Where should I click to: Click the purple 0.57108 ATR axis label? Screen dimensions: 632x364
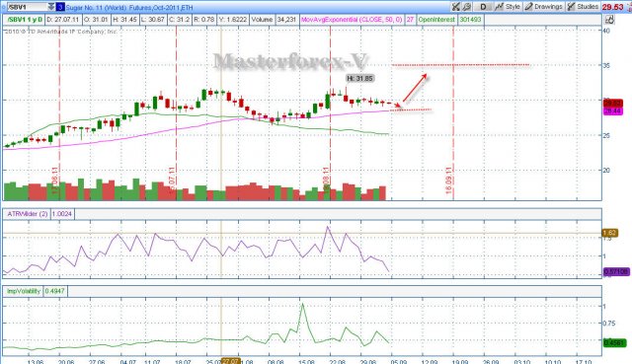pyautogui.click(x=616, y=272)
